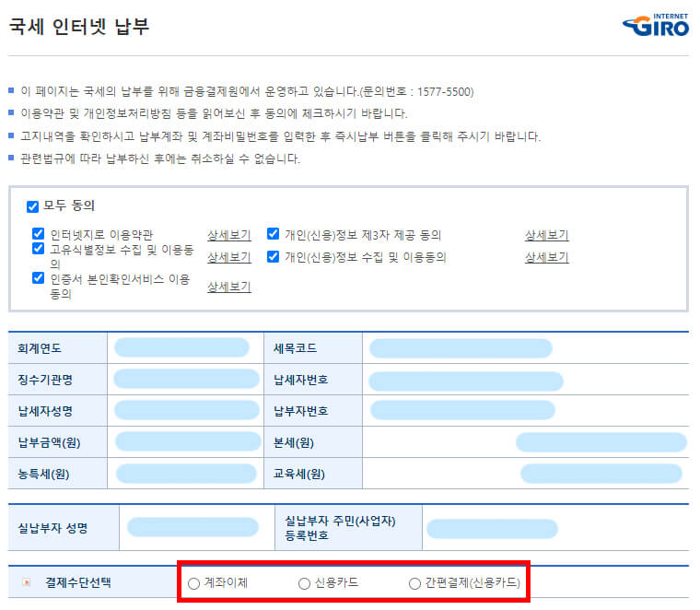Click the notice saying 취소하실 수 없습니다

[x=160, y=158]
